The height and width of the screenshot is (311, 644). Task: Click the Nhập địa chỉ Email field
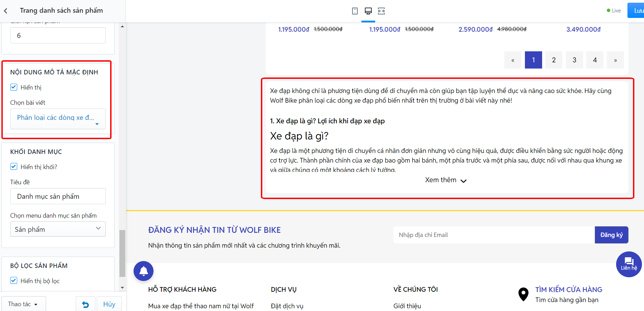494,235
